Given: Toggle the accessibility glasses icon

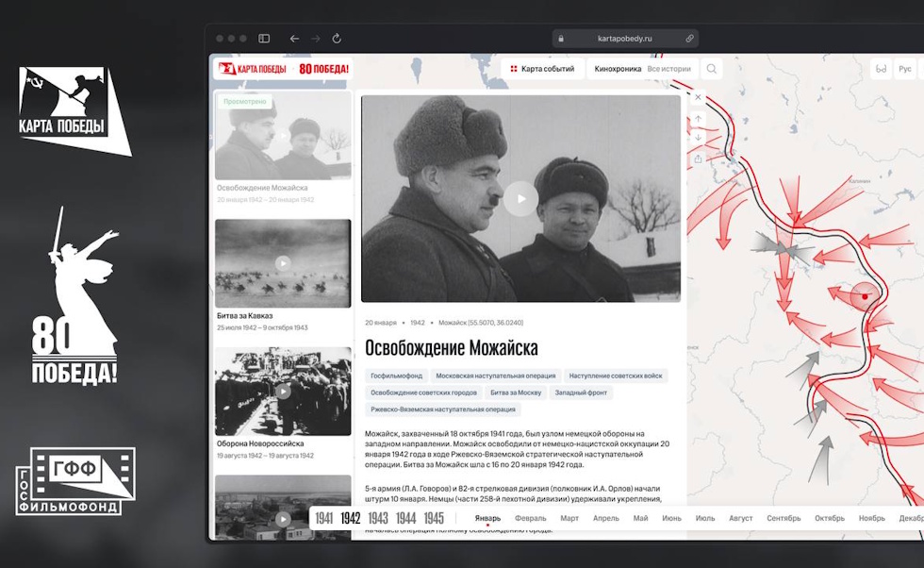Looking at the screenshot, I should 881,69.
